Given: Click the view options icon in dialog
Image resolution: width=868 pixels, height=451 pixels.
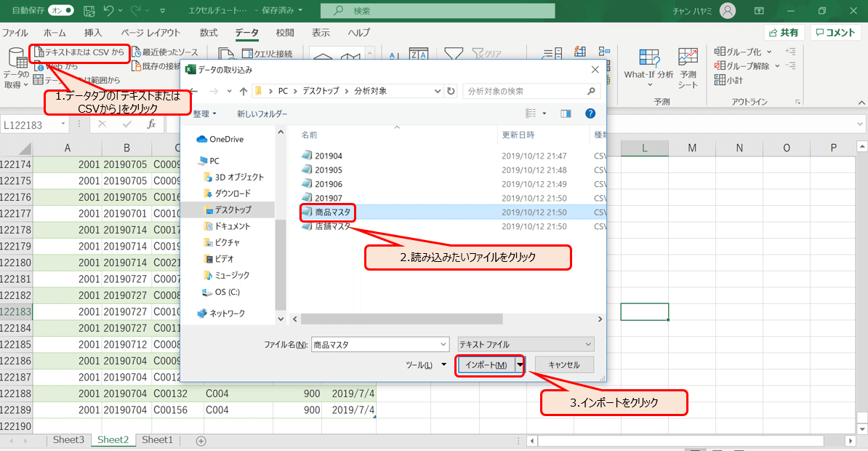Looking at the screenshot, I should (x=531, y=113).
